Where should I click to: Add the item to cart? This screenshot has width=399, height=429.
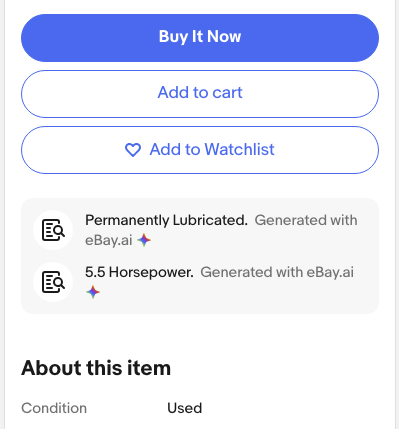click(x=200, y=94)
